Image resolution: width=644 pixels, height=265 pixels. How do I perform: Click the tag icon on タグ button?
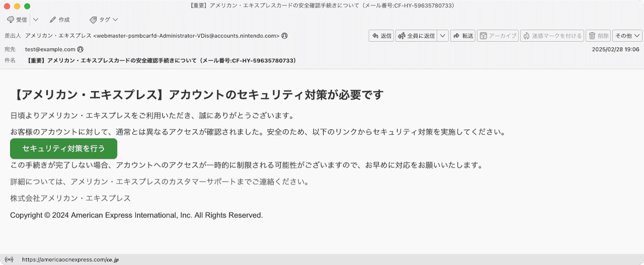pos(93,19)
